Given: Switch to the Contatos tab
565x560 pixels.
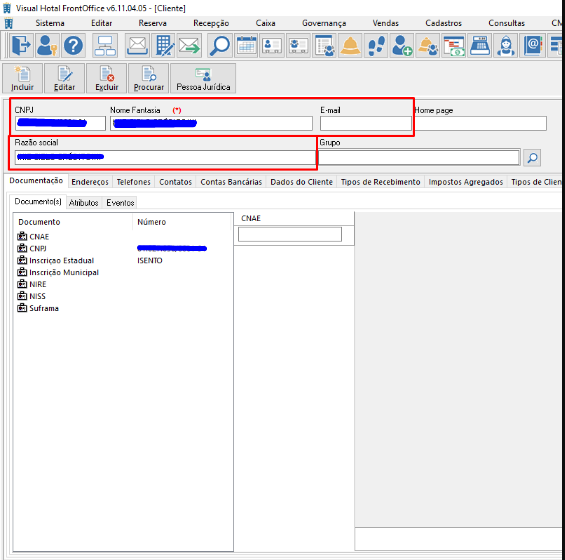Looking at the screenshot, I should [175, 182].
